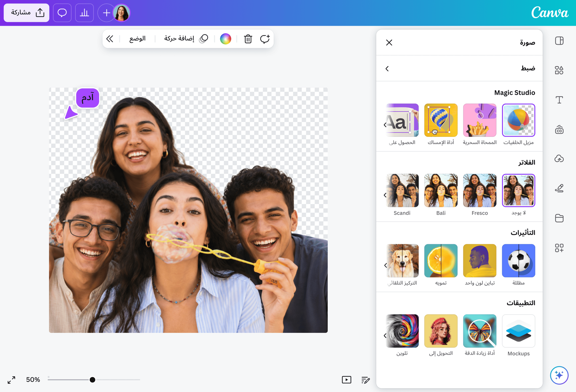This screenshot has height=392, width=576.
Task: Open the comments speech bubble icon in header
Action: (x=62, y=13)
